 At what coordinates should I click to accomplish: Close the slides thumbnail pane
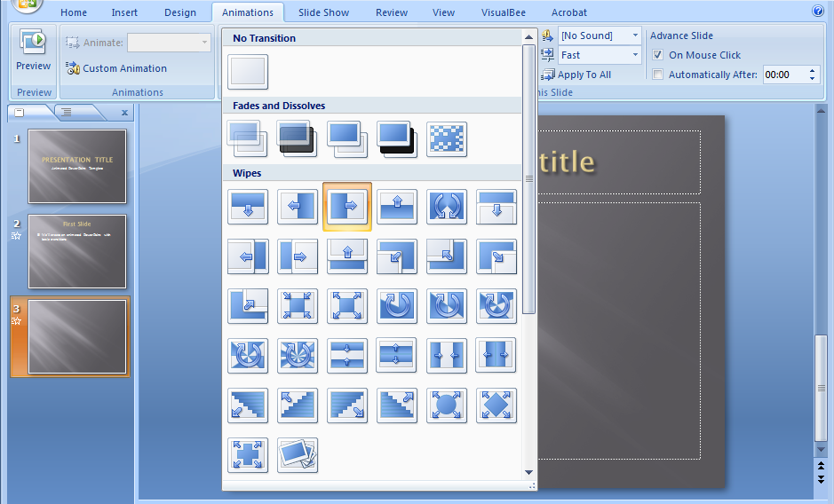[124, 113]
